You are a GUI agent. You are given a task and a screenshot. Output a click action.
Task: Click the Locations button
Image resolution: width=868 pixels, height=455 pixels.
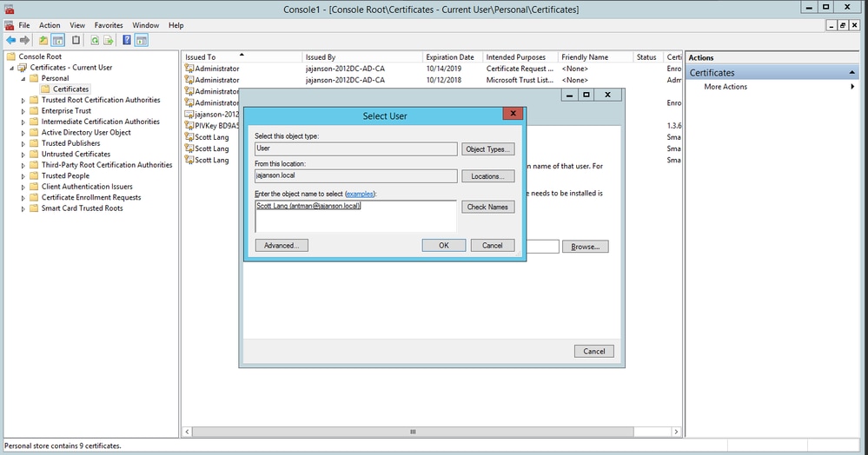click(x=487, y=176)
